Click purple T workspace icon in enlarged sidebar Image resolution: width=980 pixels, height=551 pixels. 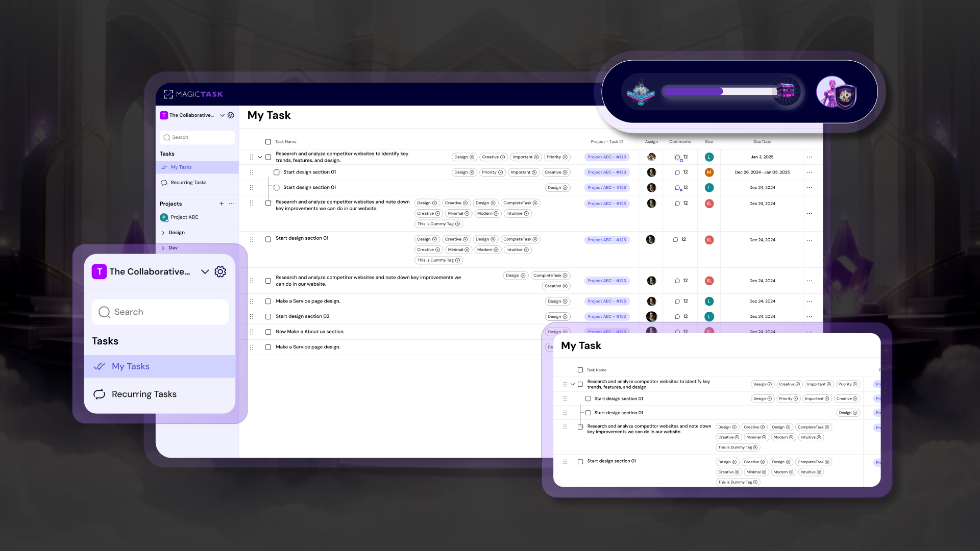[99, 271]
